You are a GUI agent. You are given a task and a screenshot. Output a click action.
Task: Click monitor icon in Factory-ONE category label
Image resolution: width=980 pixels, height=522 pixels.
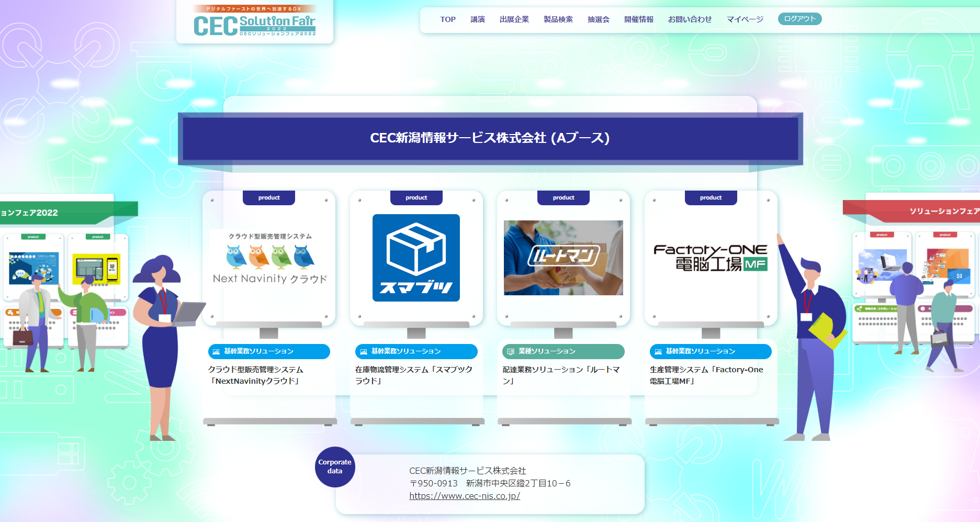point(658,352)
